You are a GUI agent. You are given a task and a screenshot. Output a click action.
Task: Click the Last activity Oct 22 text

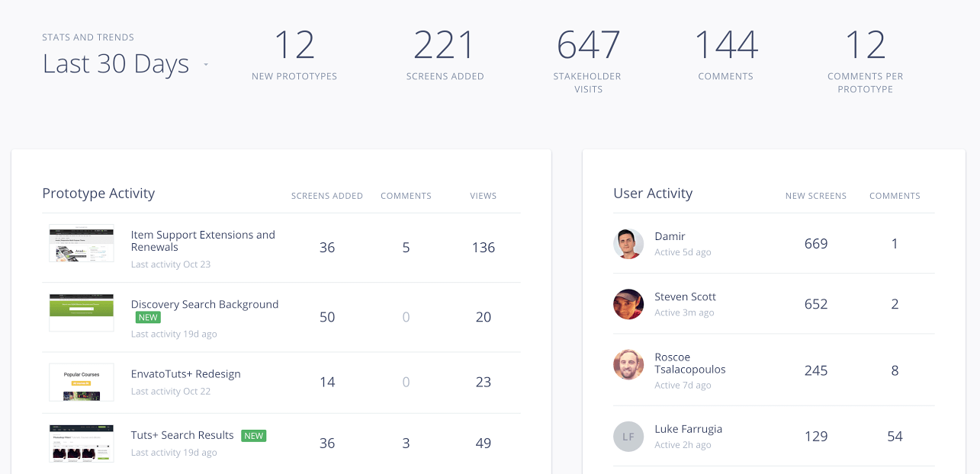pos(171,392)
